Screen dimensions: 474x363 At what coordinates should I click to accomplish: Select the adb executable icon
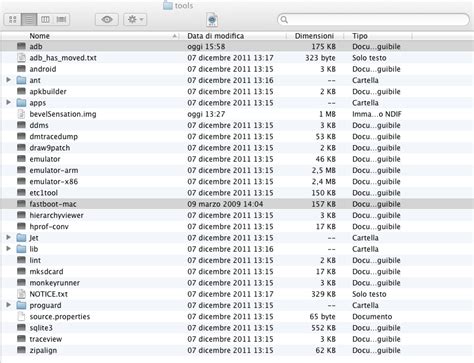tap(21, 46)
